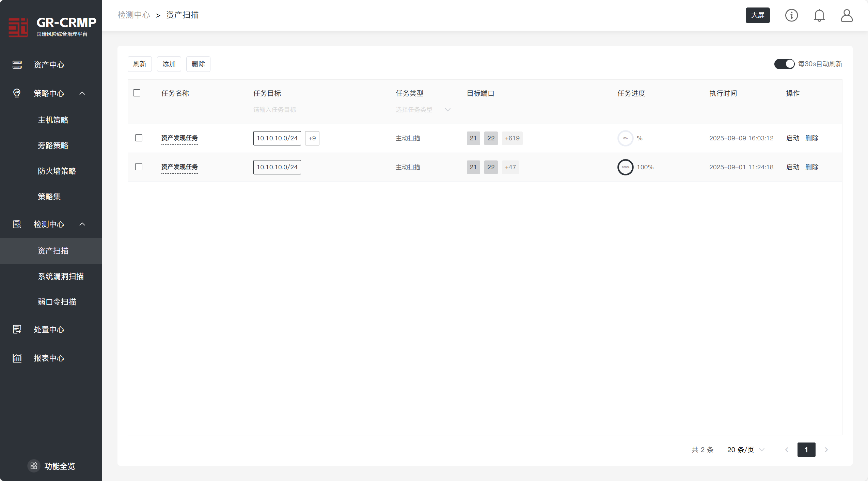868x481 pixels.
Task: Open the notifications bell icon
Action: coord(819,15)
